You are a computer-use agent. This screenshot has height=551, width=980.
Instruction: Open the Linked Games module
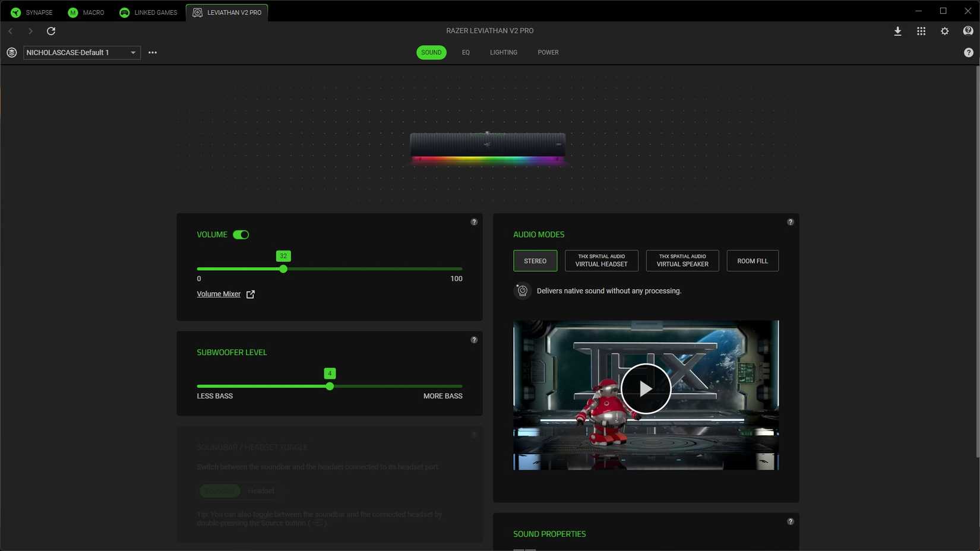click(x=147, y=12)
